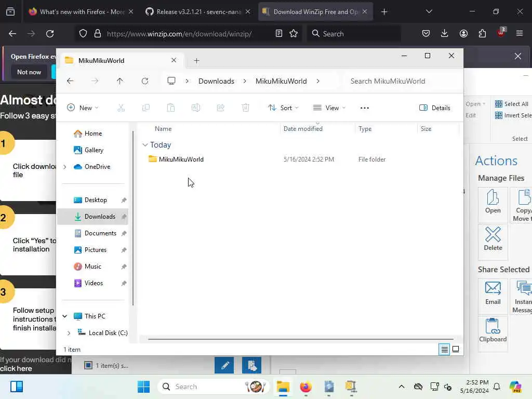The width and height of the screenshot is (532, 399).
Task: Select the Download WinZip Firefox tab
Action: (315, 12)
